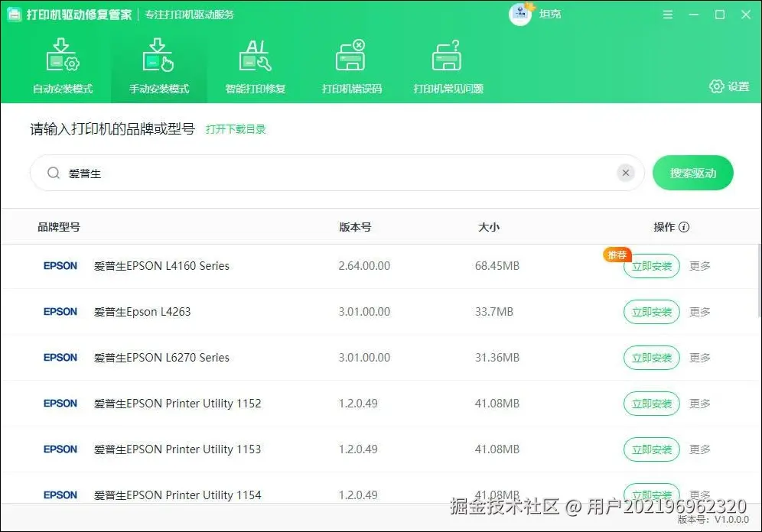Click size 33.7MB cell
Viewport: 762px width, 532px height.
(493, 312)
